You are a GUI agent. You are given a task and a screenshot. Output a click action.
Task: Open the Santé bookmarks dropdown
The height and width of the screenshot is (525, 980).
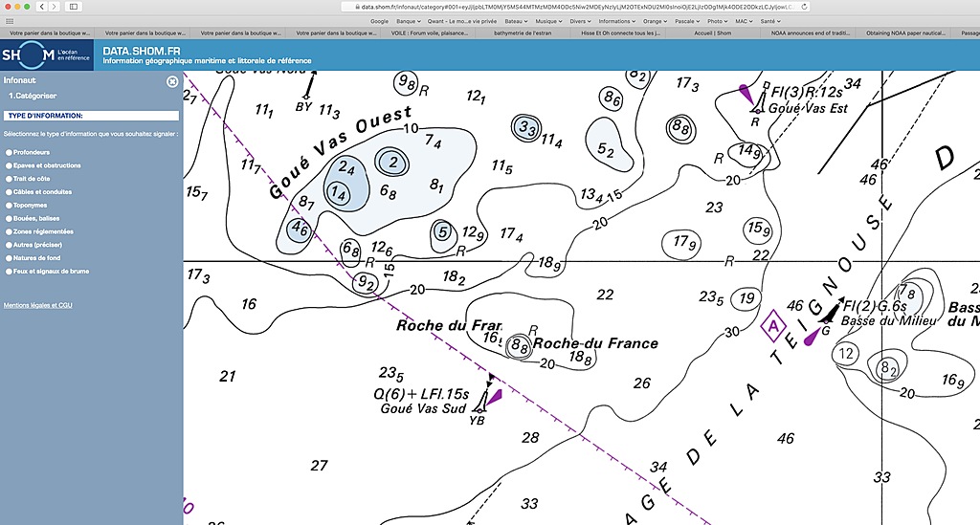click(770, 21)
